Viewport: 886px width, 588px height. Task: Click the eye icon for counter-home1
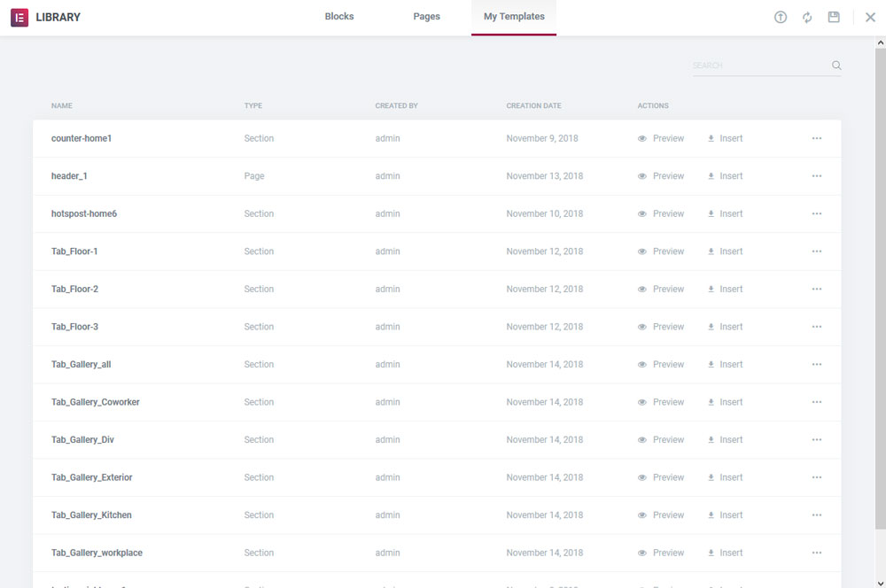pyautogui.click(x=642, y=139)
